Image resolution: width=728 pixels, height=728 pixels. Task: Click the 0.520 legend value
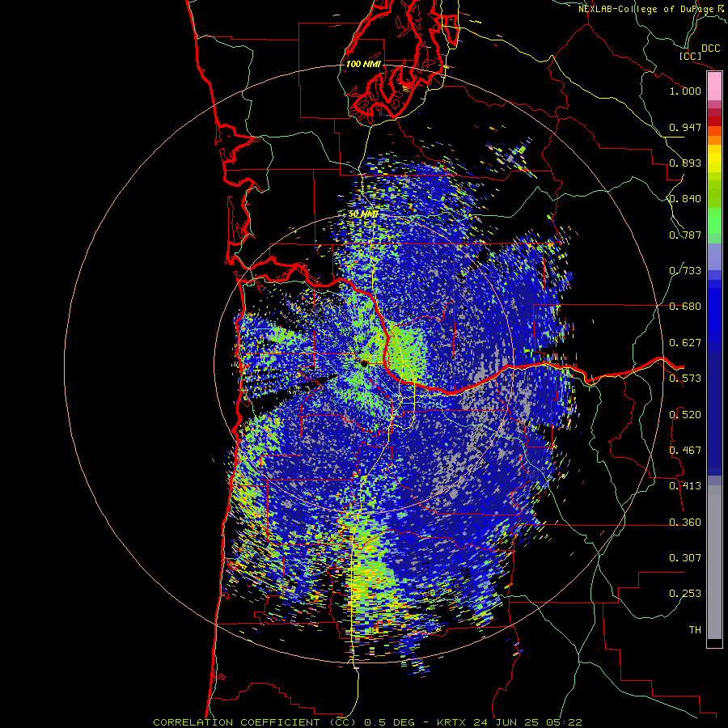pos(685,415)
